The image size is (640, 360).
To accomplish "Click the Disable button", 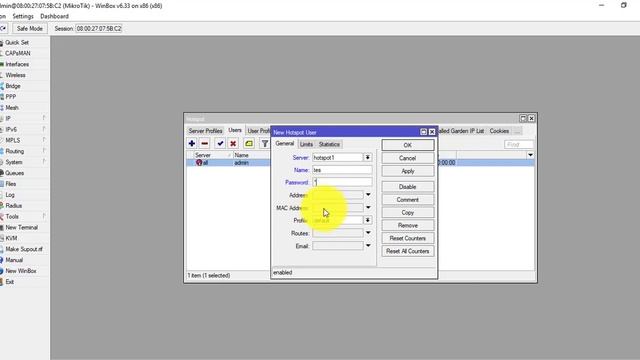I will [407, 187].
